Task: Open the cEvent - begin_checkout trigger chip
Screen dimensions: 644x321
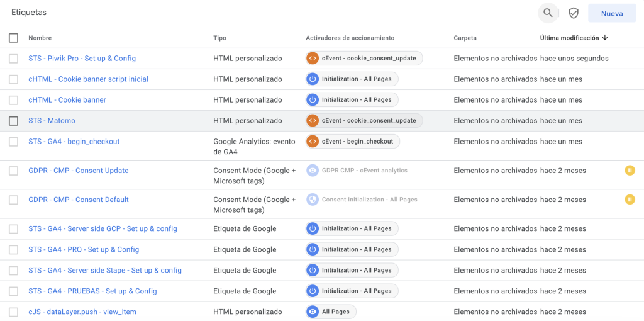Action: (x=352, y=142)
